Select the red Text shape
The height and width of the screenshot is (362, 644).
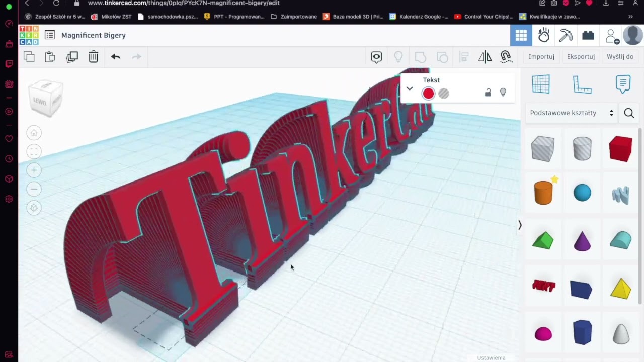pos(543,286)
